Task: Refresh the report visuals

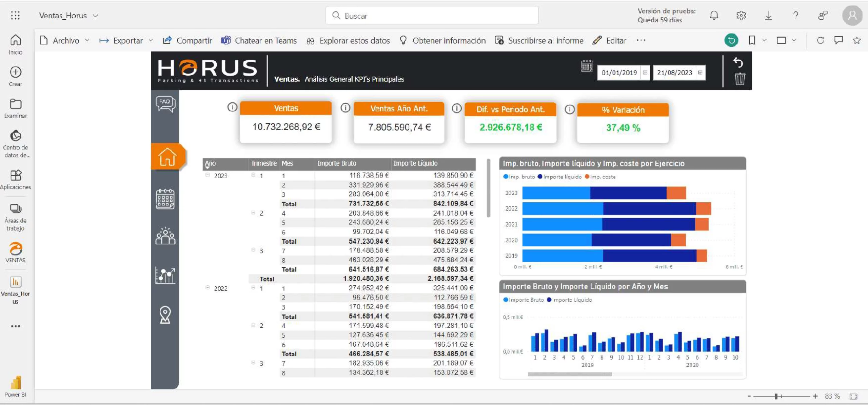Action: (x=821, y=40)
